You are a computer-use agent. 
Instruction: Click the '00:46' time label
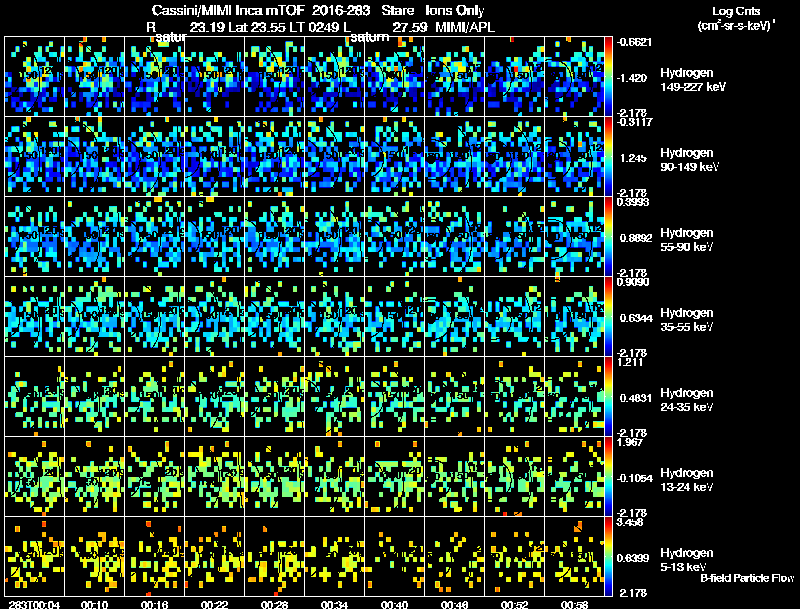pyautogui.click(x=454, y=604)
